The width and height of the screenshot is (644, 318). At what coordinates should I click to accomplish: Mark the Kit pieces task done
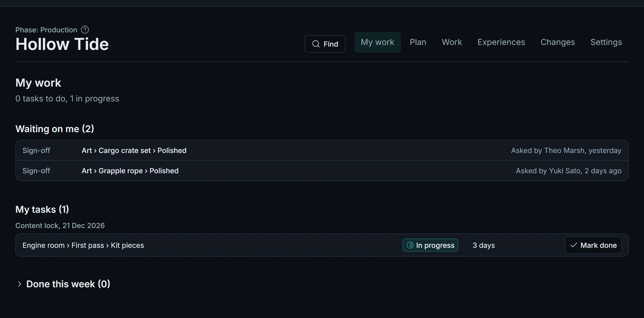point(593,245)
